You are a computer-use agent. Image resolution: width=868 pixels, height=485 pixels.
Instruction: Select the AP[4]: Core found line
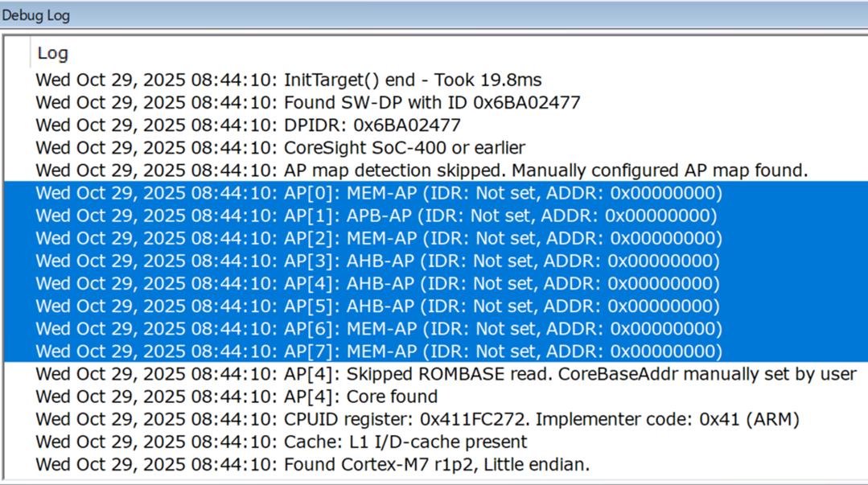pos(237,397)
